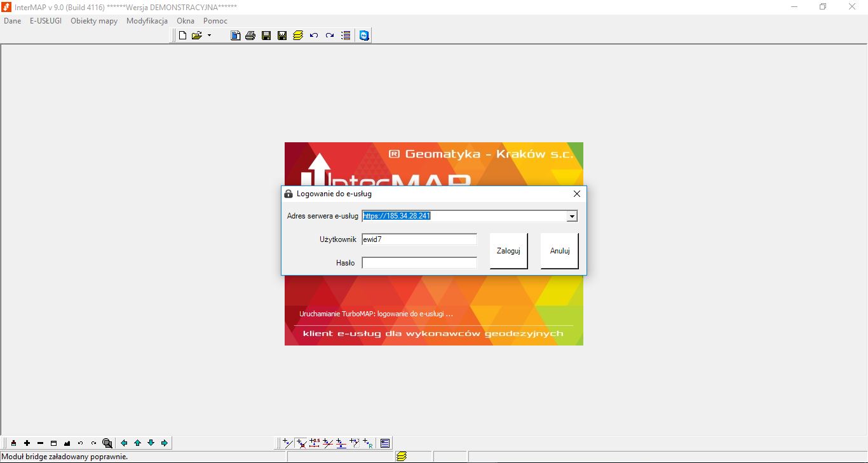Click the printer icon in top toolbar
The height and width of the screenshot is (463, 868).
coord(250,36)
